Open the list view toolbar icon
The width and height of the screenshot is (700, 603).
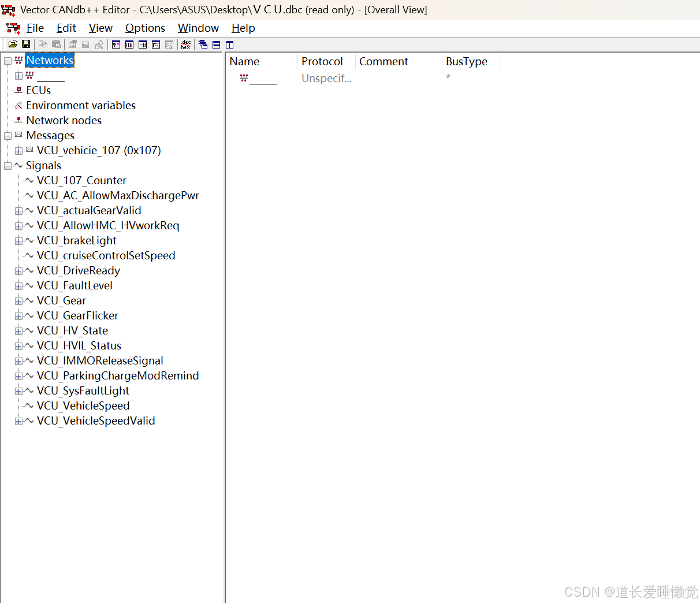129,44
